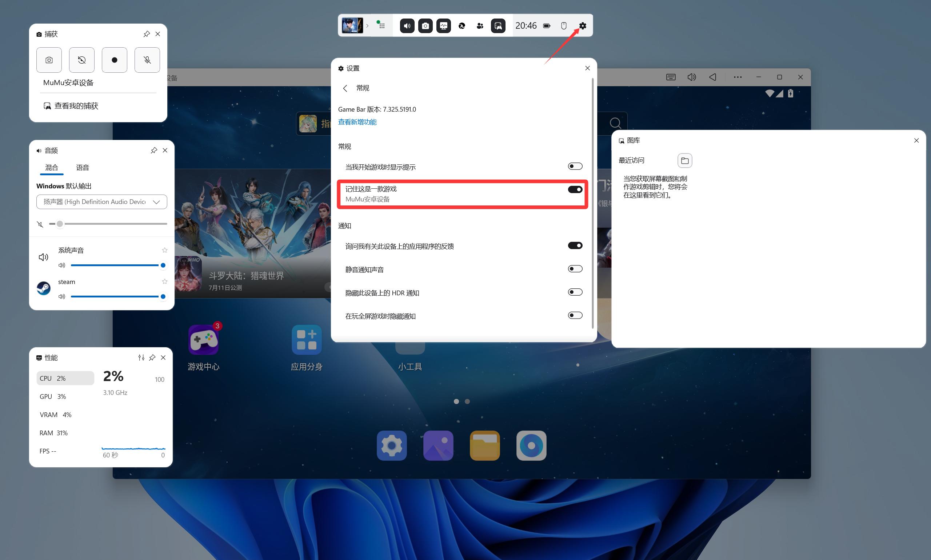Toggle microphone in the Capture widget
Viewport: 931px width, 560px height.
(x=147, y=60)
